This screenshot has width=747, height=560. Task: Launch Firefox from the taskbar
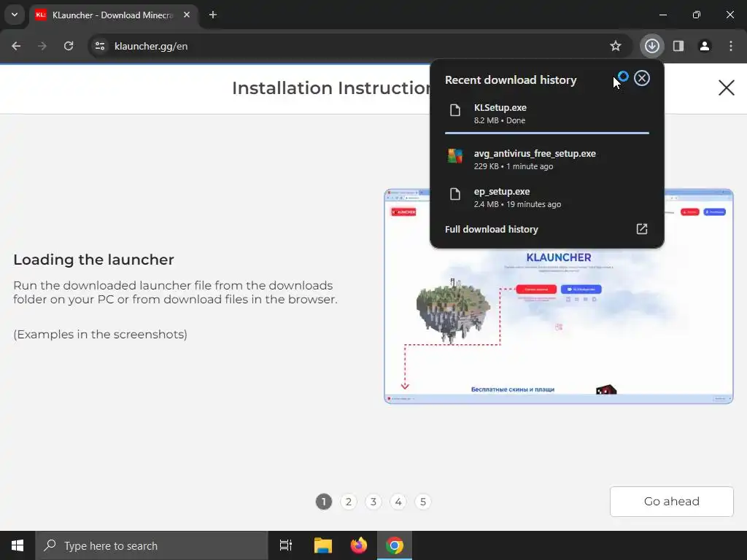[x=359, y=545]
